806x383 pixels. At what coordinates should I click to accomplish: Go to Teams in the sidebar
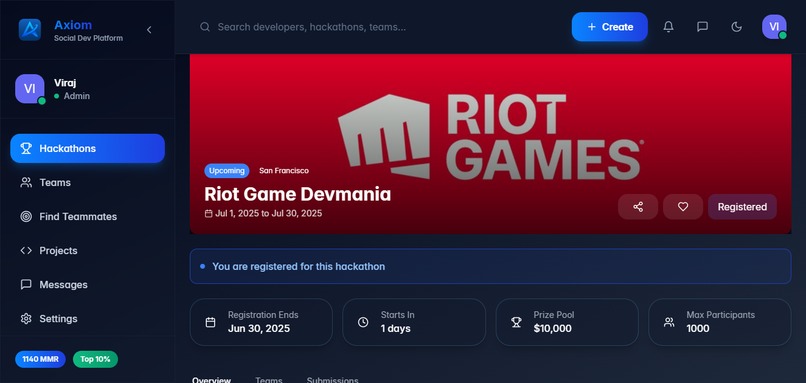tap(87, 183)
